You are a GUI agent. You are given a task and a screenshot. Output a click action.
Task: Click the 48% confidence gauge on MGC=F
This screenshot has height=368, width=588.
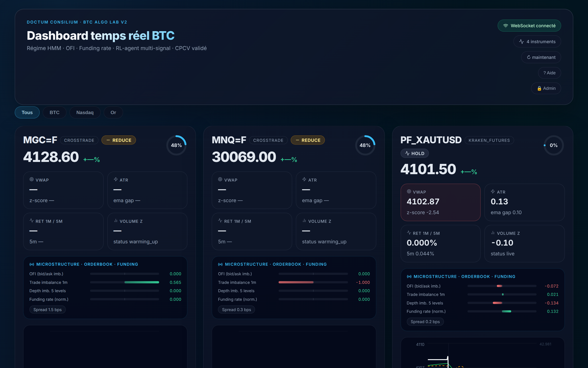tap(176, 145)
